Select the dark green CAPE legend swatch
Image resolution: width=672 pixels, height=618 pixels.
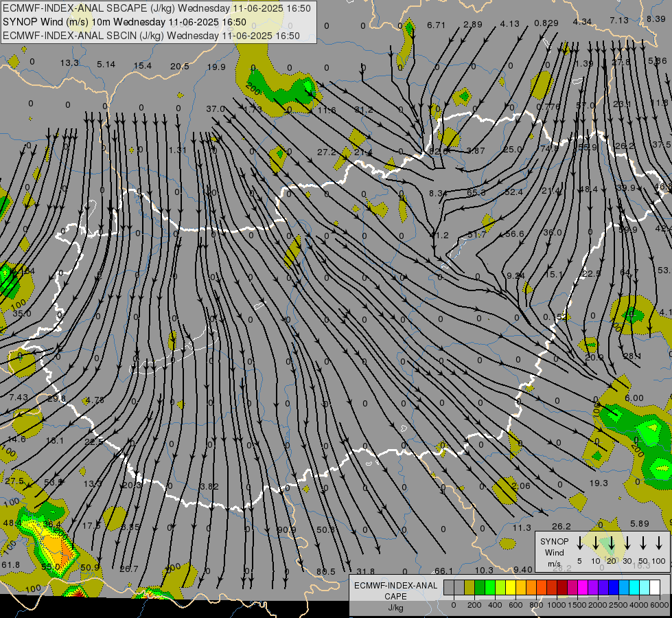tap(480, 587)
